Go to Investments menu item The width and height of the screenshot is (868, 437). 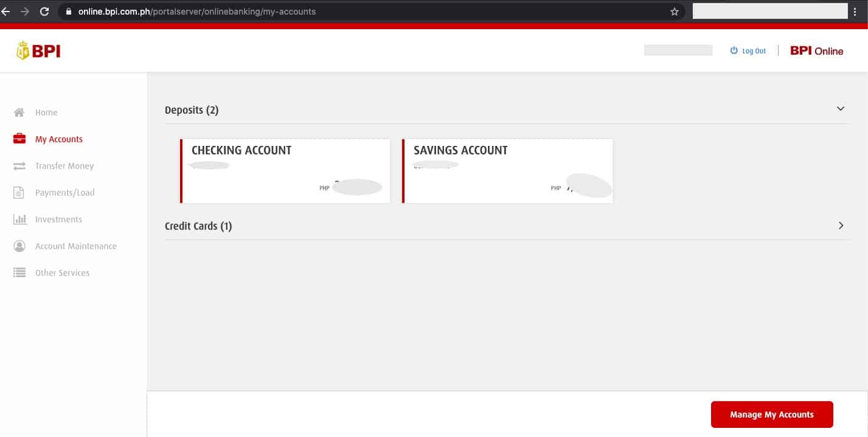click(x=58, y=219)
